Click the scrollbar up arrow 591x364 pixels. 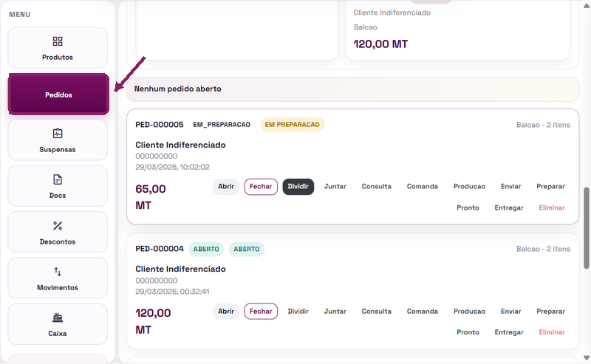[586, 6]
